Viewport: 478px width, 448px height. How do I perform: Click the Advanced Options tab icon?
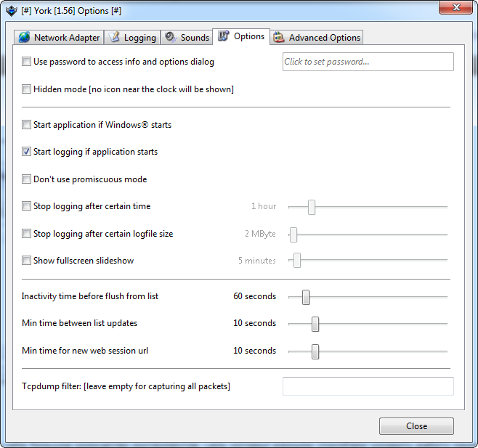(278, 38)
